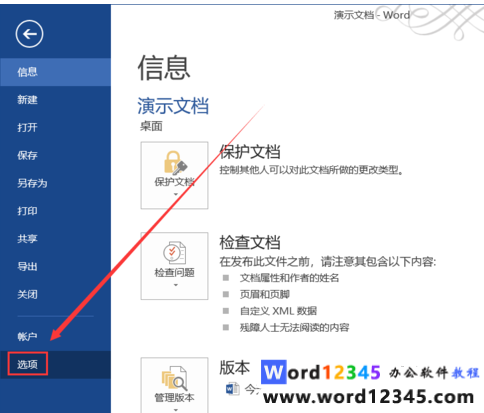Click the Word12345 watermark W logo
This screenshot has height=413, width=484.
[273, 372]
